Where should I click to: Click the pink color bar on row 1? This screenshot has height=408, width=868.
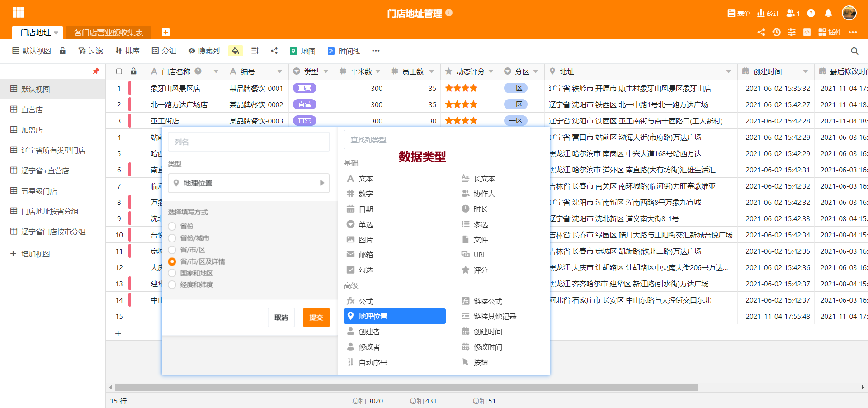130,88
